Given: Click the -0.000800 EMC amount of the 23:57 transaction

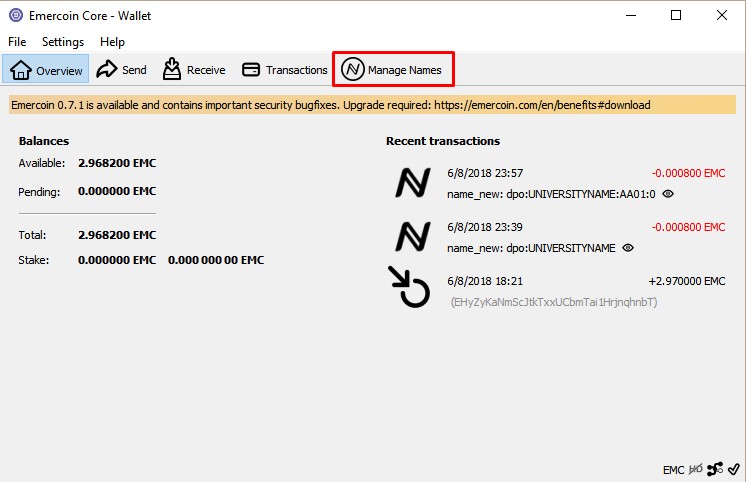Looking at the screenshot, I should pyautogui.click(x=688, y=173).
